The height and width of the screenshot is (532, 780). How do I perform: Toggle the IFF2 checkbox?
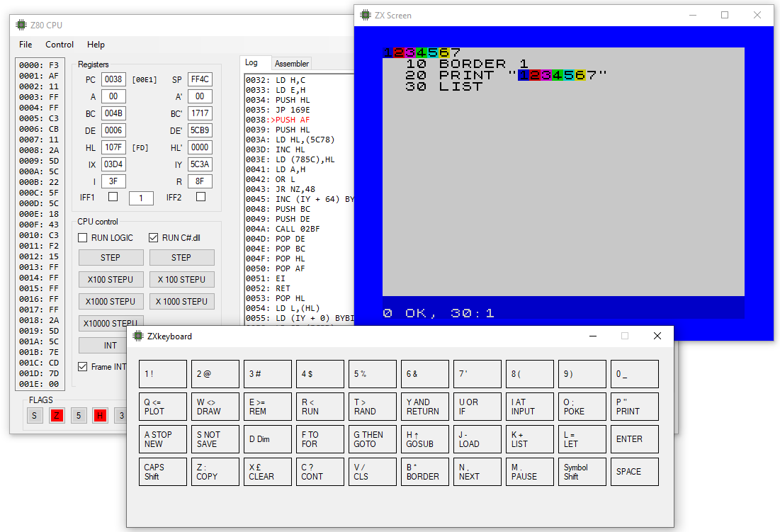pyautogui.click(x=200, y=197)
